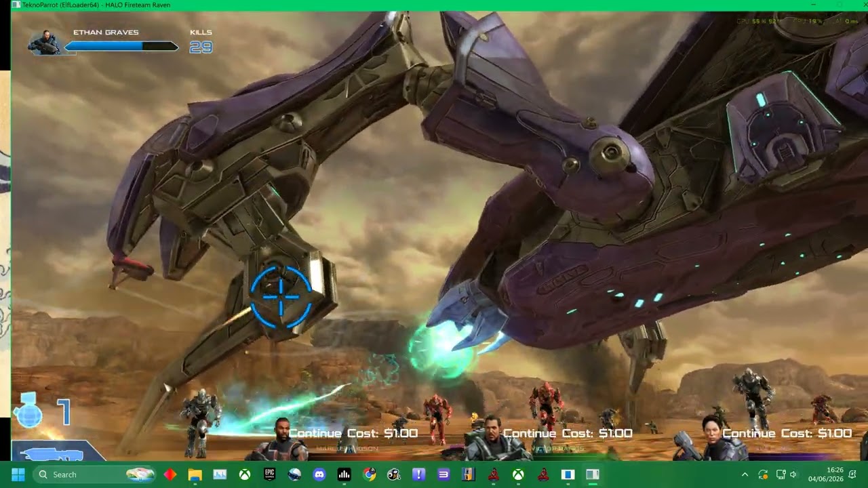This screenshot has height=488, width=868.
Task: Show hidden system tray icons
Action: click(x=745, y=474)
